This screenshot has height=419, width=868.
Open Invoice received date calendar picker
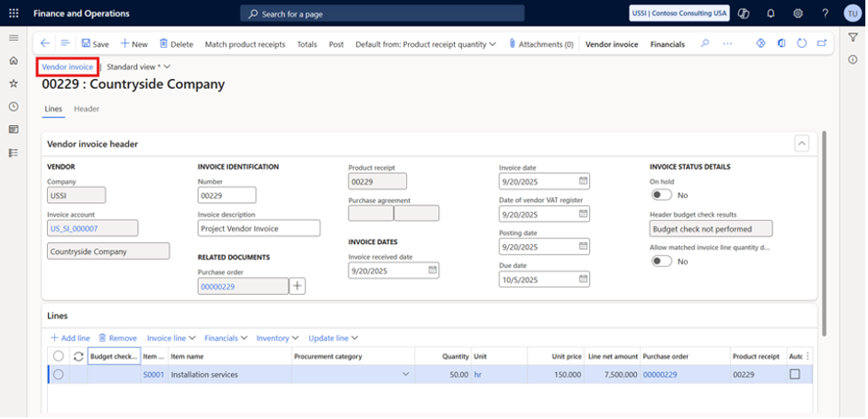pyautogui.click(x=433, y=270)
